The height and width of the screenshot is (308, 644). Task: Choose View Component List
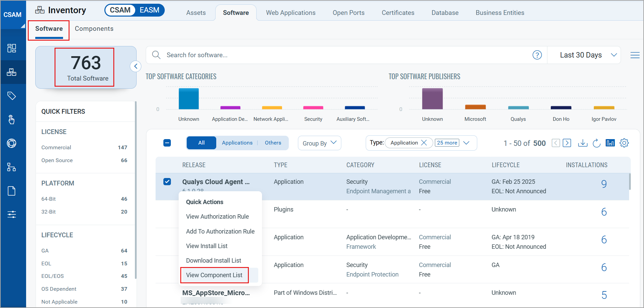pyautogui.click(x=214, y=275)
